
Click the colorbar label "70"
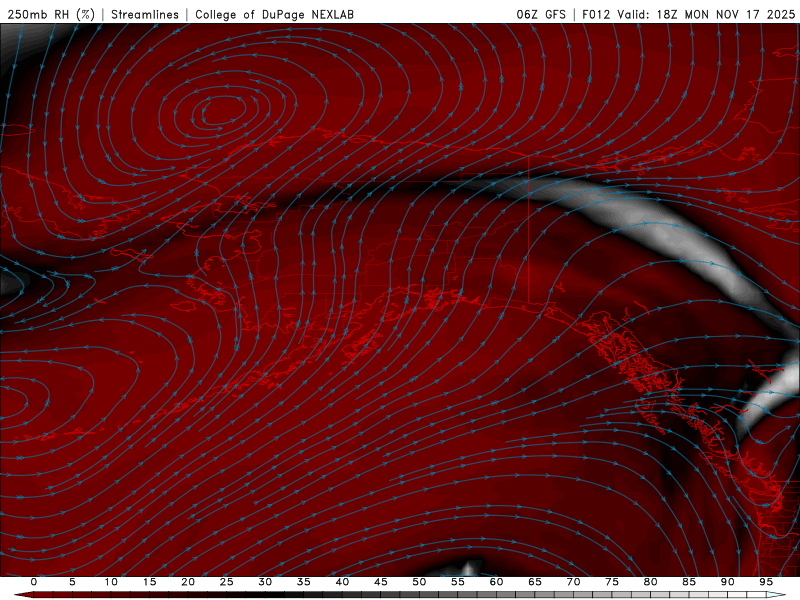[x=573, y=582]
